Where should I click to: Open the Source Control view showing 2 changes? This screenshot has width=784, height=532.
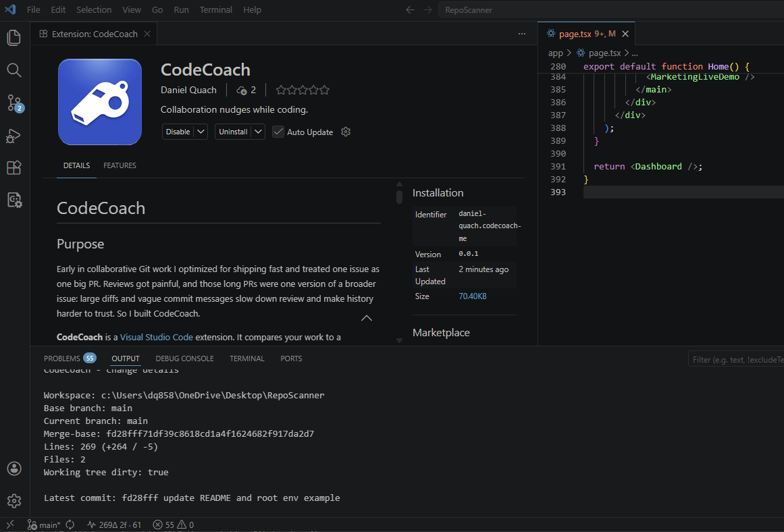pos(14,103)
